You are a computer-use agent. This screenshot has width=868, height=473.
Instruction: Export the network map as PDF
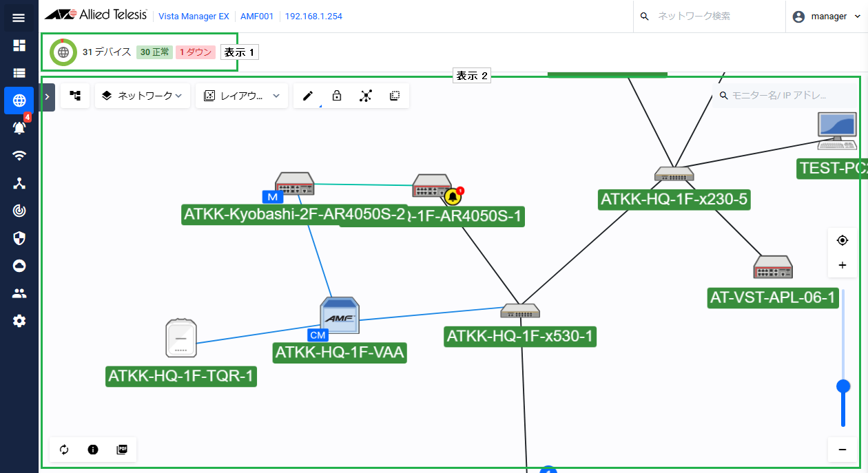(122, 450)
